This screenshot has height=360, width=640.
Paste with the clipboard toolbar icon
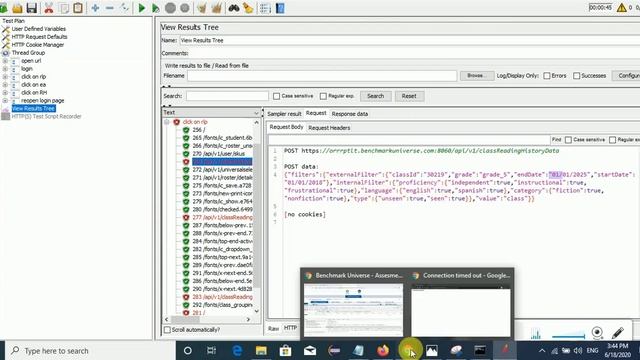point(78,8)
